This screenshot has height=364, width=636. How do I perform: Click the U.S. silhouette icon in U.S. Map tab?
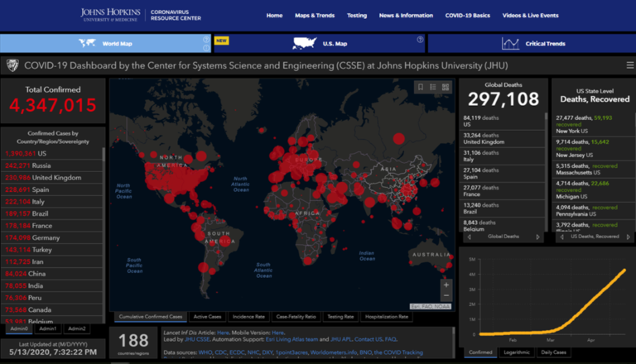coord(304,43)
